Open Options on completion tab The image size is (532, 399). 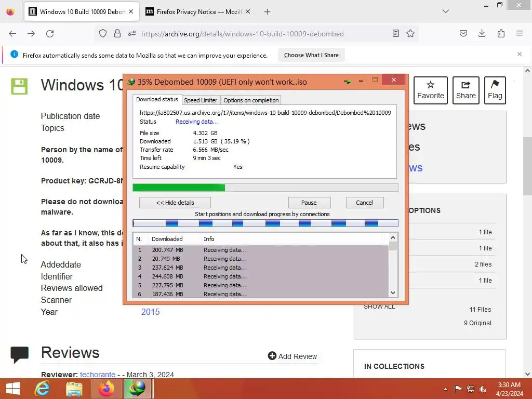(x=251, y=100)
